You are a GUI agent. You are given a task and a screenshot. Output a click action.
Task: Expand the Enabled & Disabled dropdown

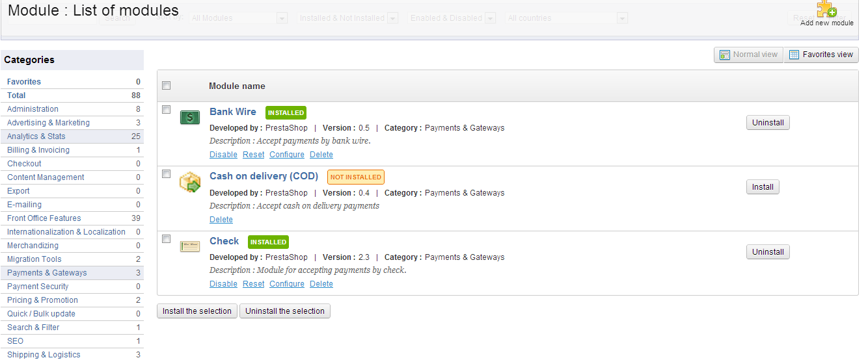pyautogui.click(x=452, y=18)
